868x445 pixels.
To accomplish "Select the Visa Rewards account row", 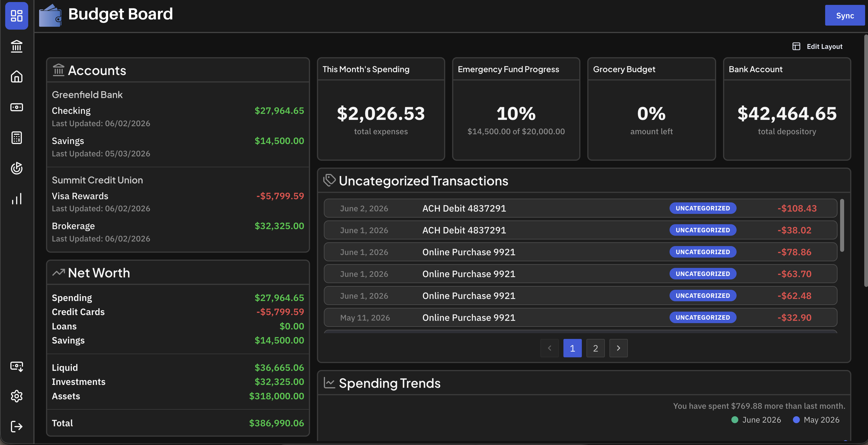I will pos(178,202).
